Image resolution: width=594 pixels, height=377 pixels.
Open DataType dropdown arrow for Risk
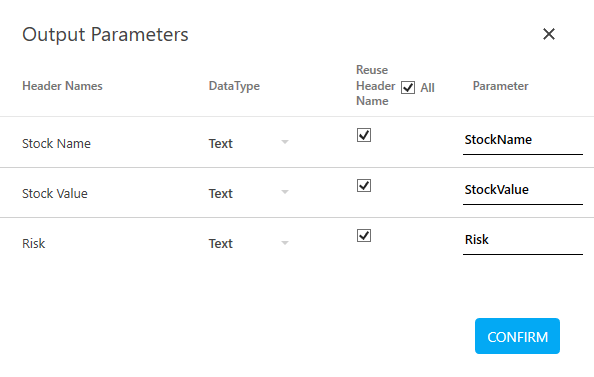tap(285, 242)
